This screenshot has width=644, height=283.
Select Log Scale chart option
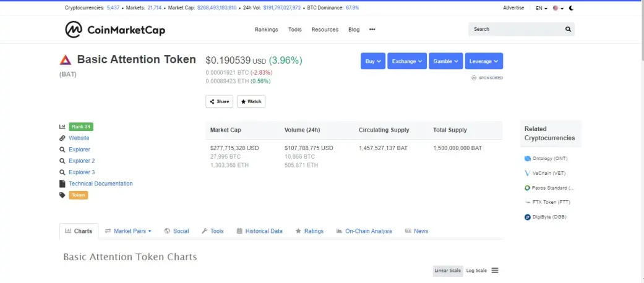476,271
